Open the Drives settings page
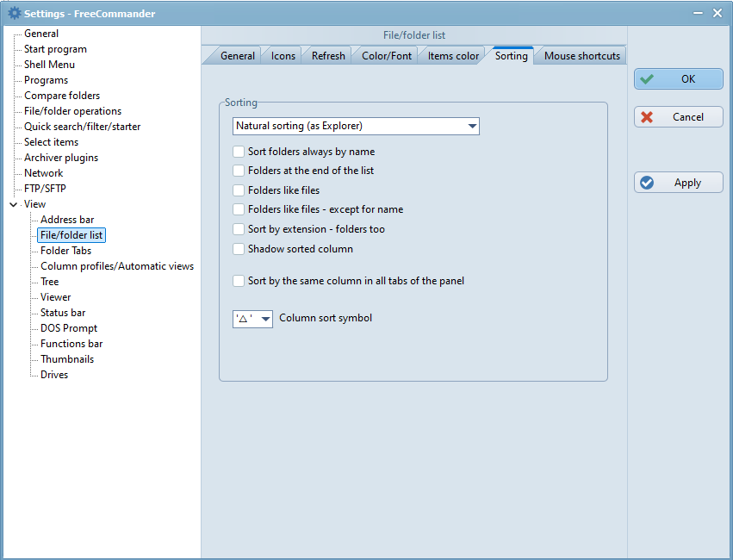The image size is (733, 560). [53, 375]
